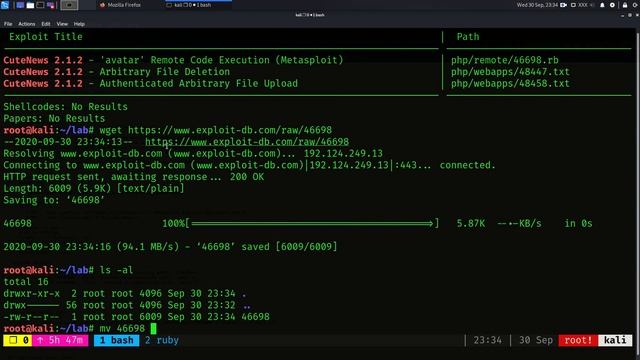Click the 'Shellcodes: No Results' line
Image resolution: width=640 pixels, height=360 pixels.
tap(65, 107)
